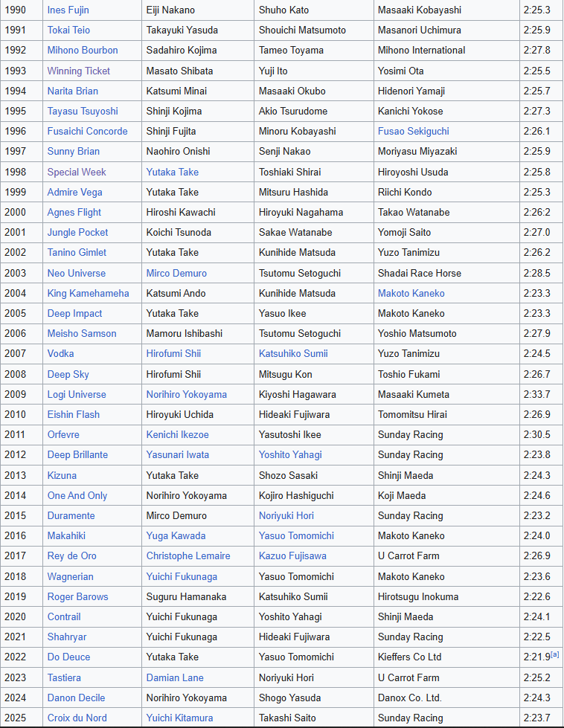Screen dimensions: 564x728
Task: Select the time value 2:33.7
Action: click(x=536, y=394)
